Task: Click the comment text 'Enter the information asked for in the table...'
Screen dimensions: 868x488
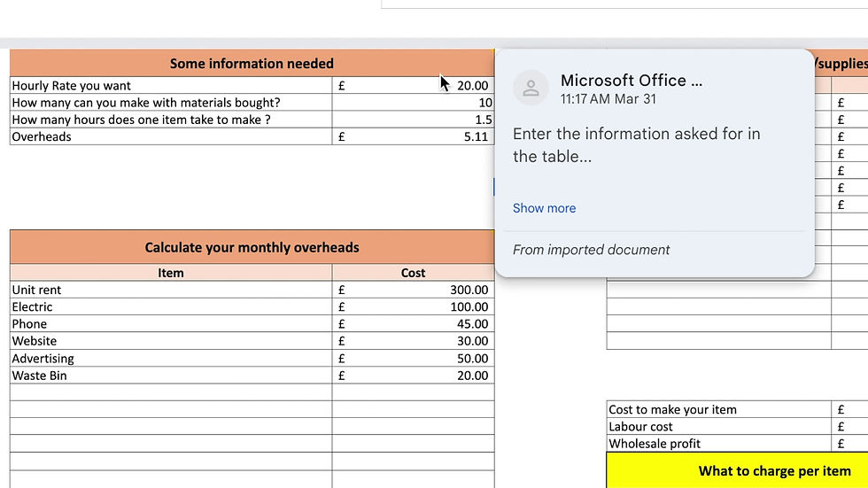Action: [x=636, y=145]
